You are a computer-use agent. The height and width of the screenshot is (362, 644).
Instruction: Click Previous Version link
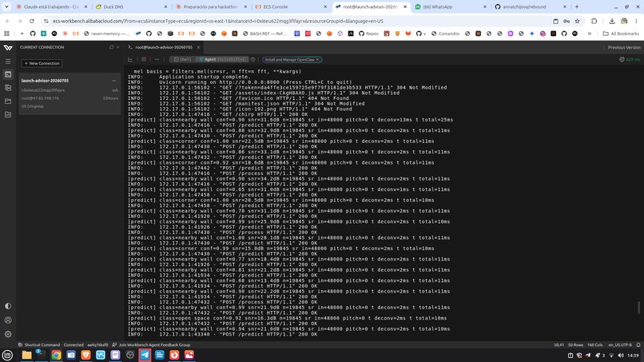(624, 47)
